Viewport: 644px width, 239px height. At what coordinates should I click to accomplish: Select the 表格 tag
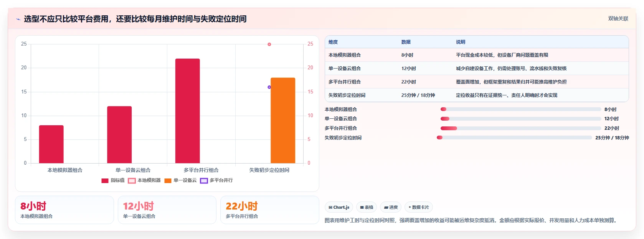pos(367,207)
